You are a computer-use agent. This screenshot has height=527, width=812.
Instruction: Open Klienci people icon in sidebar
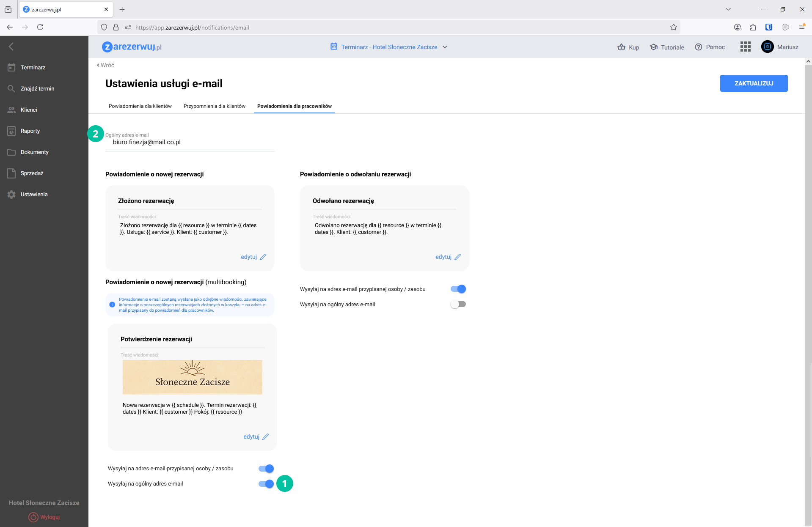11,110
